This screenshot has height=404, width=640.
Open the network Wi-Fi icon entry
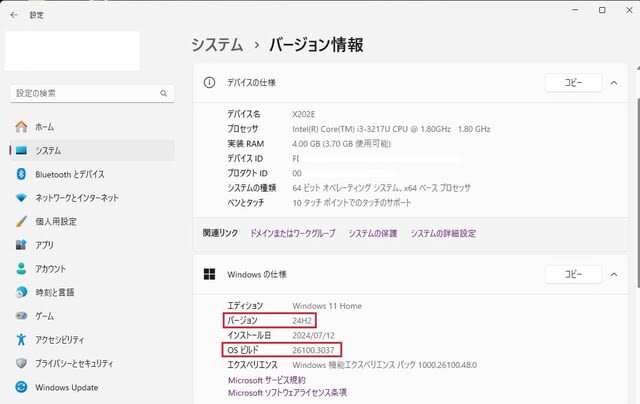pyautogui.click(x=21, y=198)
